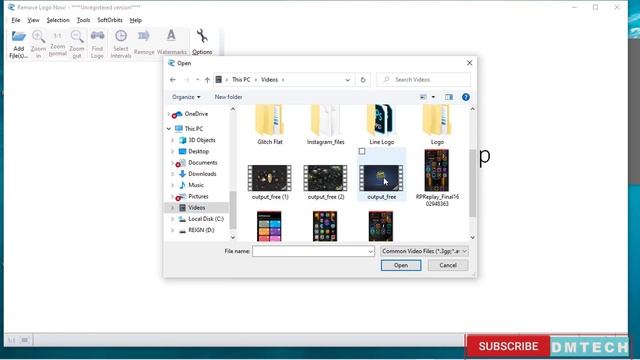
Task: Expand the Local Disk (C:) node
Action: pyautogui.click(x=173, y=219)
